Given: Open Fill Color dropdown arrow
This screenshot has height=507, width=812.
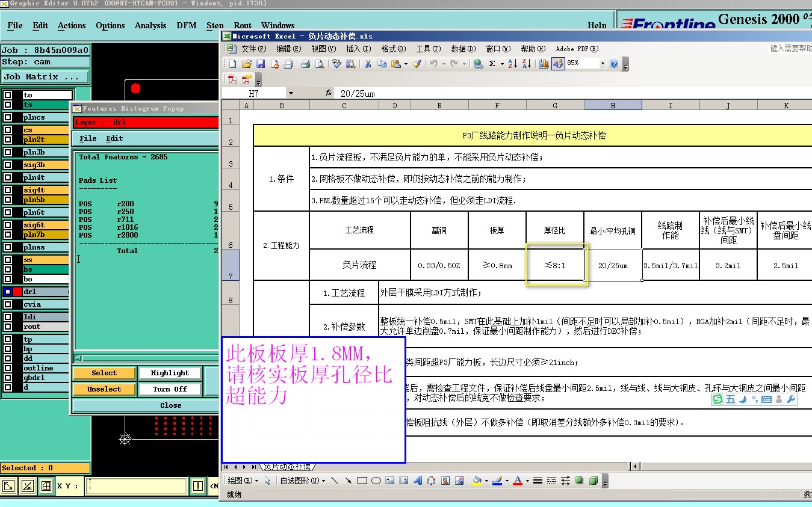Looking at the screenshot, I should tap(486, 481).
